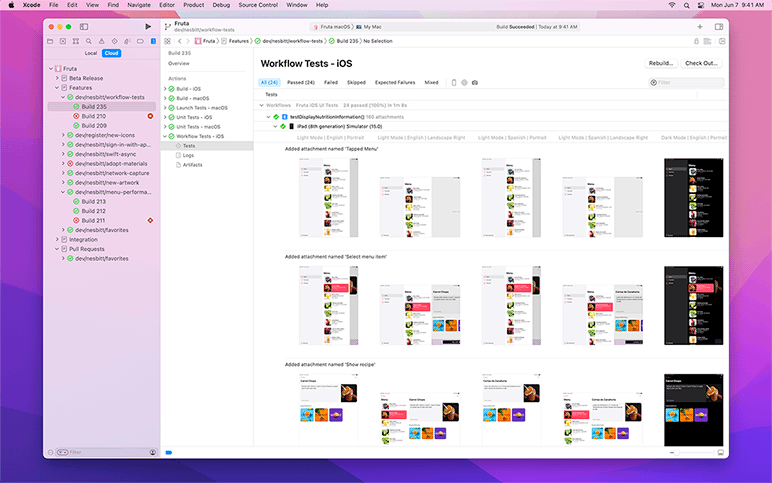Click the Check Out... button
Screen dimensions: 772x483
click(x=702, y=63)
